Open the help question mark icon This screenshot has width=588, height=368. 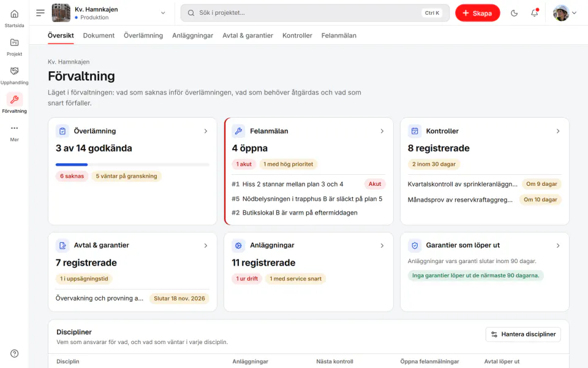(14, 353)
